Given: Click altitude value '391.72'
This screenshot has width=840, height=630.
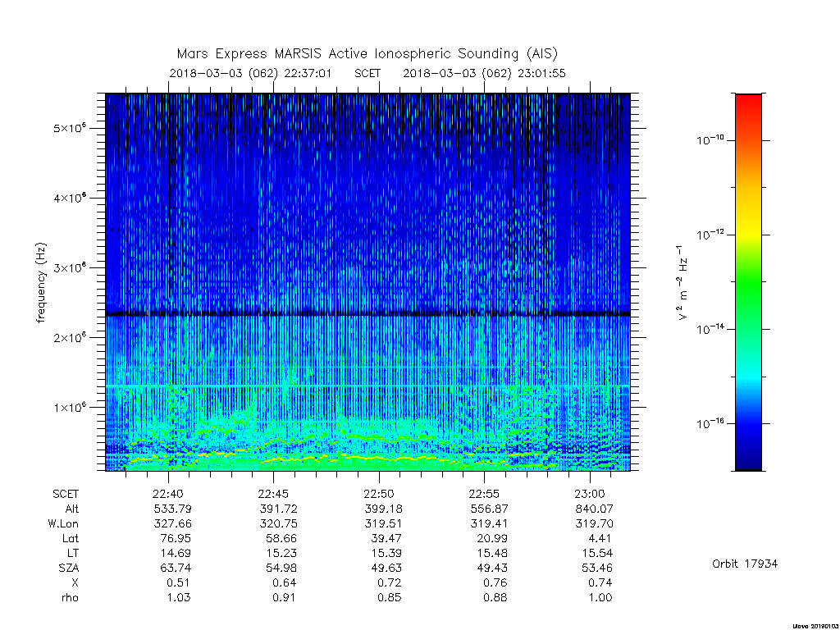Looking at the screenshot, I should click(x=278, y=509).
